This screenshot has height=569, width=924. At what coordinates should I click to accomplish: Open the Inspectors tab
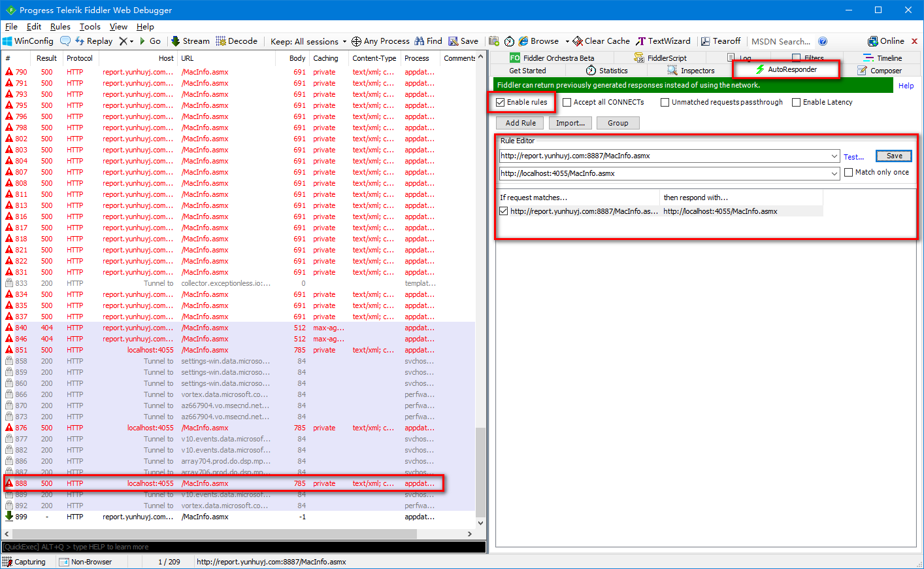coord(691,71)
